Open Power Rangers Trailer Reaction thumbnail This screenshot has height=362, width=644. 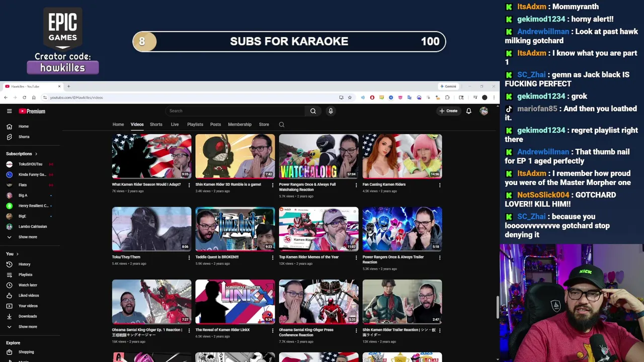point(402,229)
